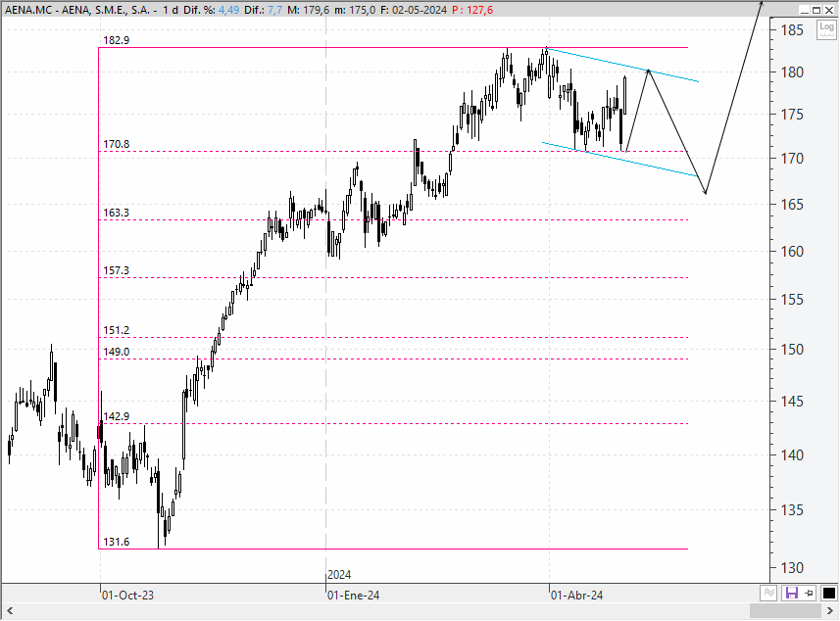Select the 170.8 Fibonacci level label
840x621 pixels.
click(x=117, y=145)
